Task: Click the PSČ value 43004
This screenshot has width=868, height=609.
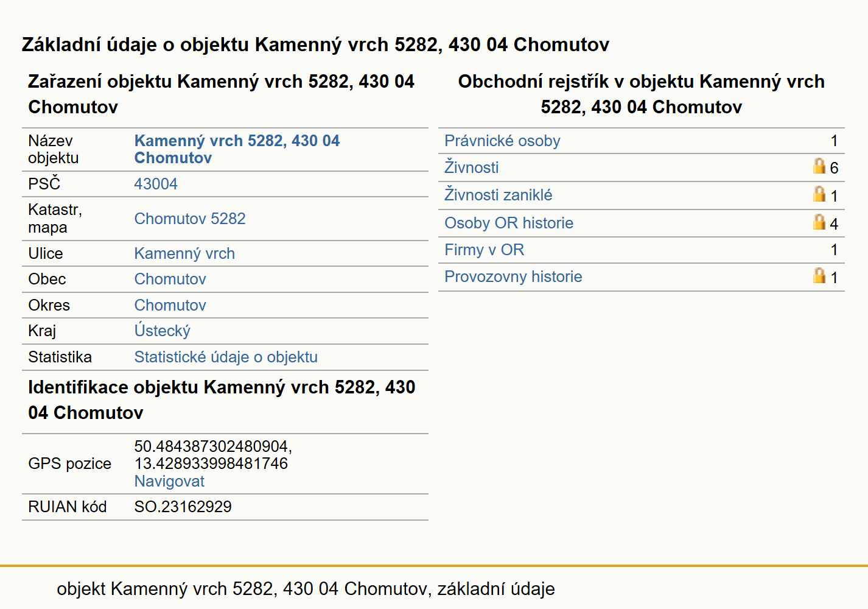Action: (x=156, y=184)
